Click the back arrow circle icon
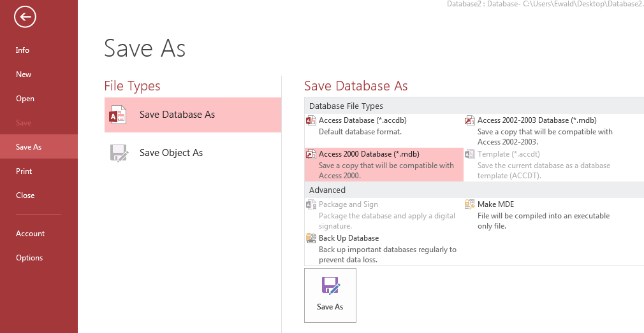 (25, 17)
